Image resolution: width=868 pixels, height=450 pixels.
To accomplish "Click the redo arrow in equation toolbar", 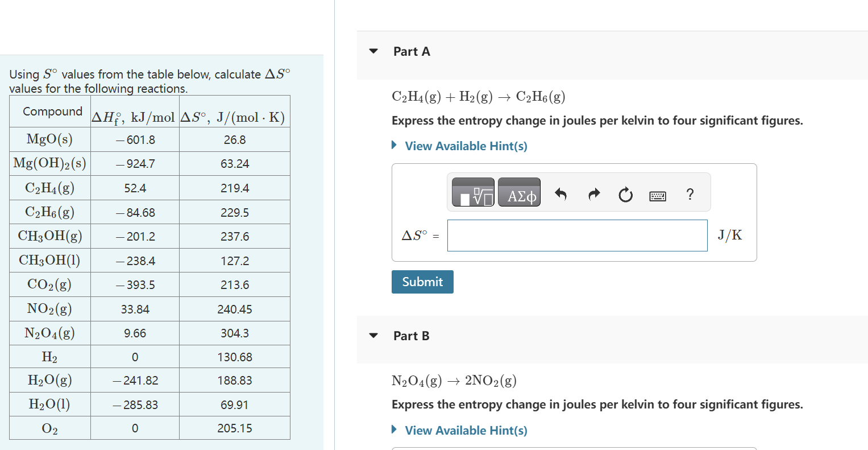I will 593,193.
